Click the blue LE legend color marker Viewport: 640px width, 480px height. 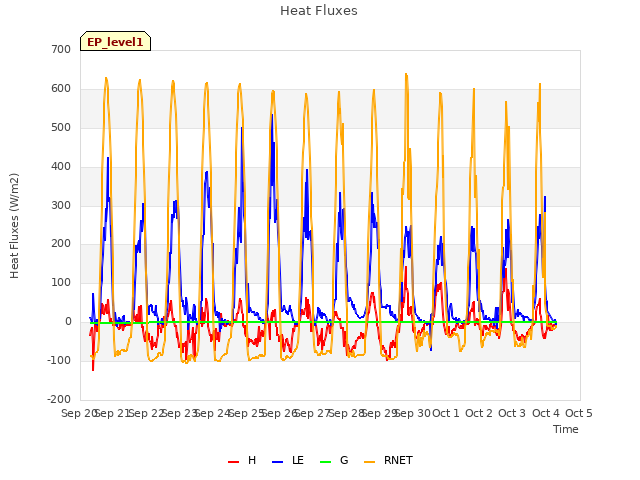278,462
